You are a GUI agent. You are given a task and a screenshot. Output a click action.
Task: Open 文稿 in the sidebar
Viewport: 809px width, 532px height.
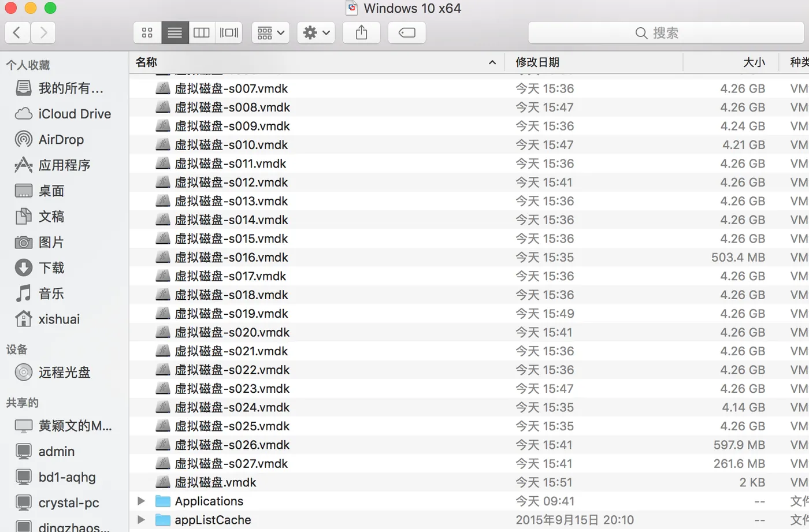click(x=64, y=217)
